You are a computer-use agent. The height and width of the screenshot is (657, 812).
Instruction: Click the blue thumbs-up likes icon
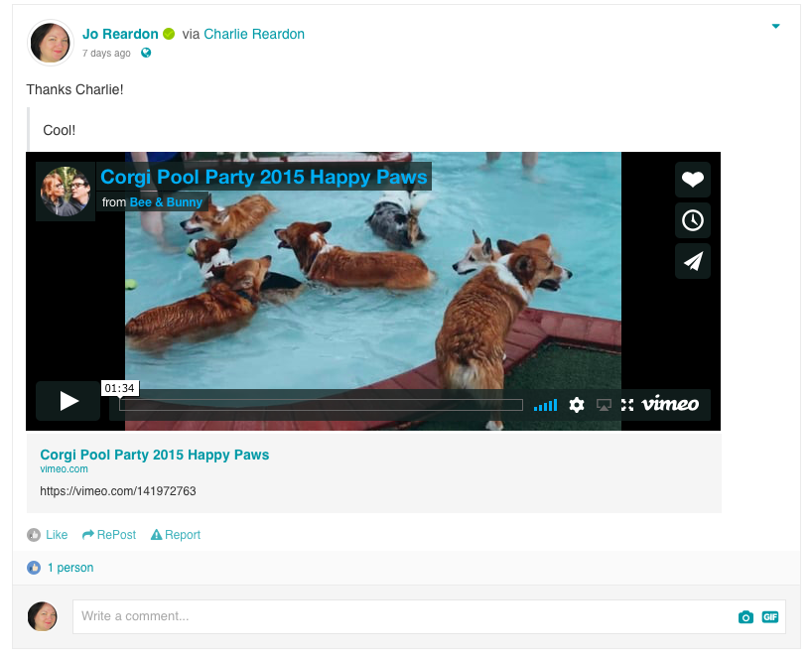pyautogui.click(x=34, y=568)
